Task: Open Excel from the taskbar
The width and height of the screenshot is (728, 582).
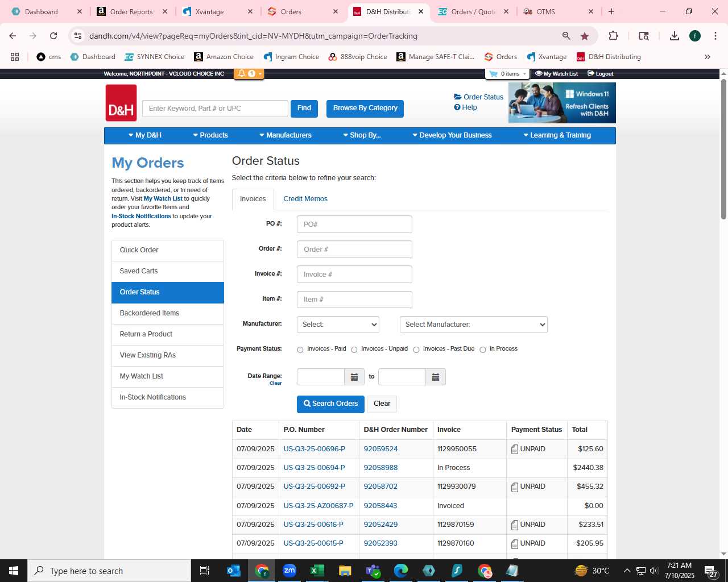Action: 317,571
